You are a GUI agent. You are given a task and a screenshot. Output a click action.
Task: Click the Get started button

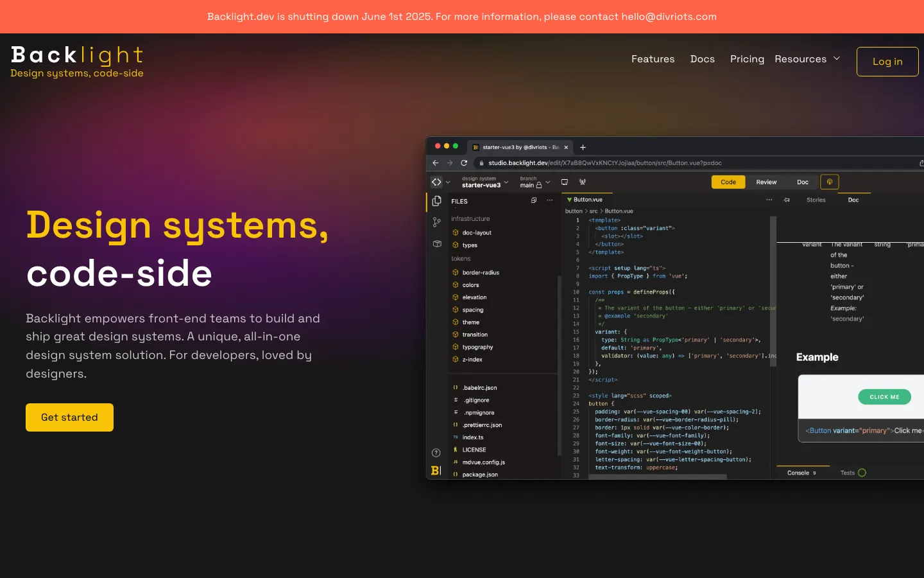pyautogui.click(x=69, y=417)
